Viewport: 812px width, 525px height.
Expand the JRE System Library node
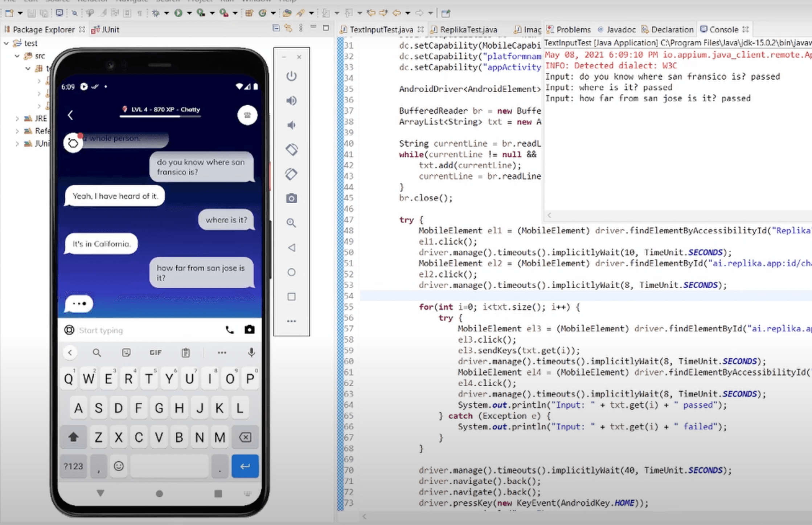[x=17, y=118]
